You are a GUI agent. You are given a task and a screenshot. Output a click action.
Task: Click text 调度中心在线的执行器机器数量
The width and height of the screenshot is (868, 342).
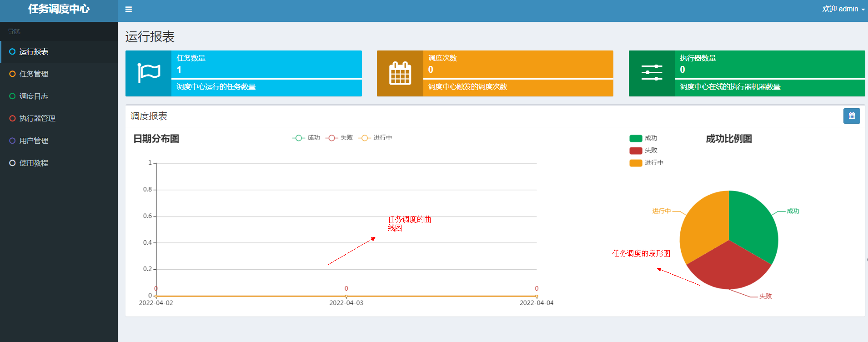click(730, 87)
